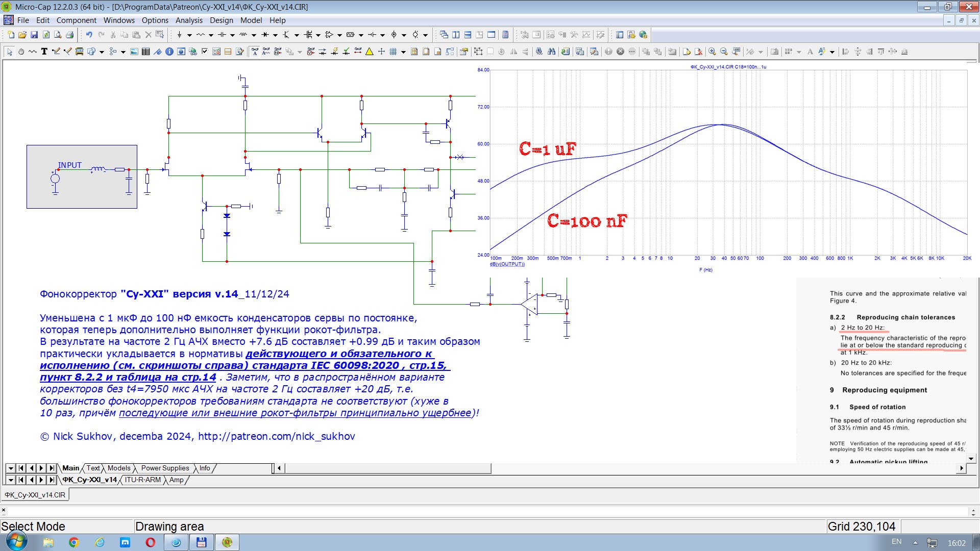Pick the capacitor component tool
The height and width of the screenshot is (551, 980).
pos(222,35)
